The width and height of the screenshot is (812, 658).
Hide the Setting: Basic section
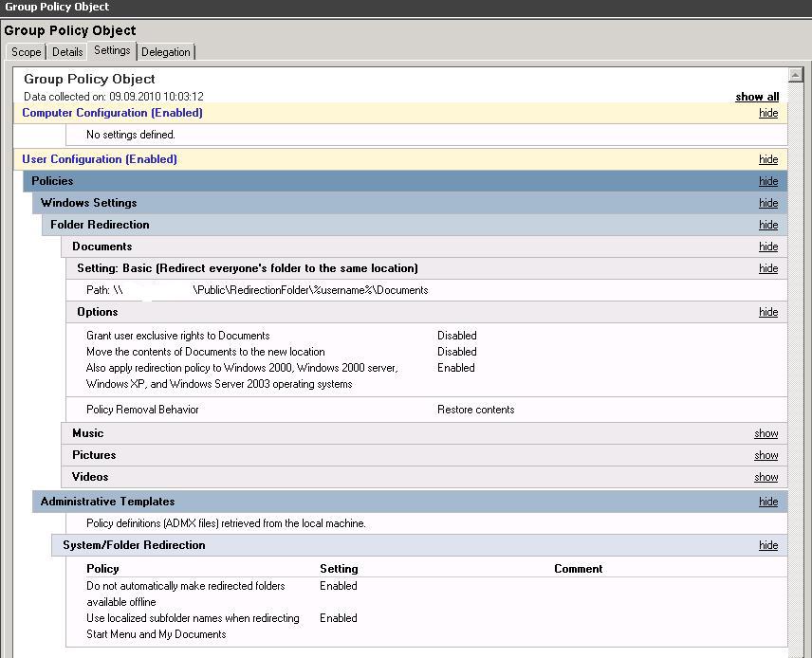click(x=768, y=268)
